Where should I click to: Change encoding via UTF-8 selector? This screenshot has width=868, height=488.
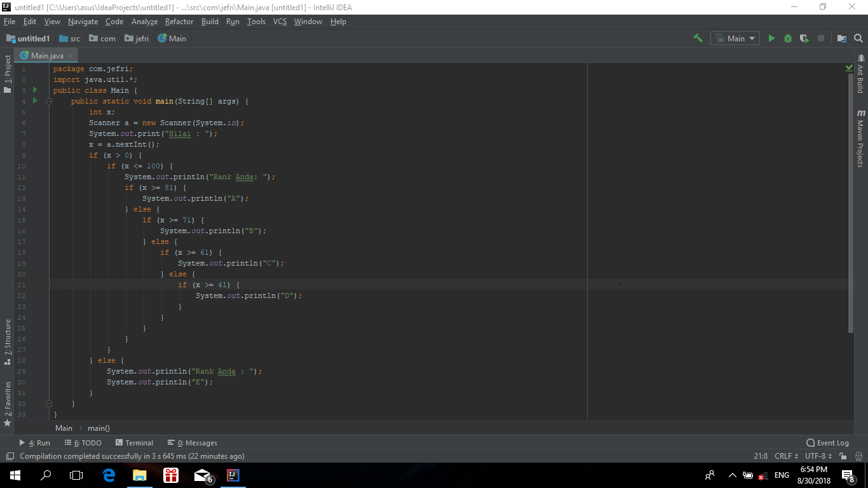click(x=817, y=456)
